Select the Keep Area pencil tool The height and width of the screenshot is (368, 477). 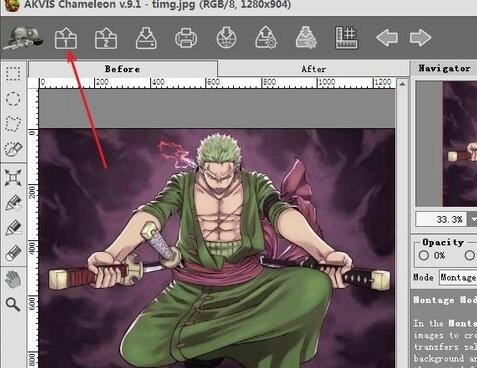[x=13, y=203]
